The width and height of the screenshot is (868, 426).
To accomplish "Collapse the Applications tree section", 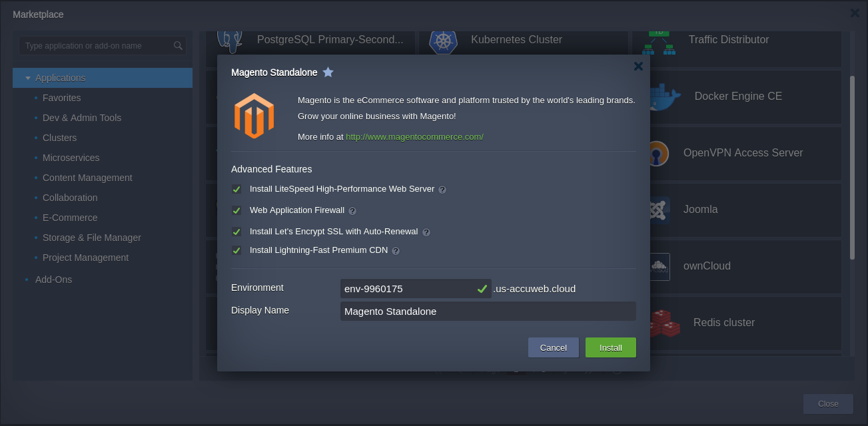I will coord(28,78).
